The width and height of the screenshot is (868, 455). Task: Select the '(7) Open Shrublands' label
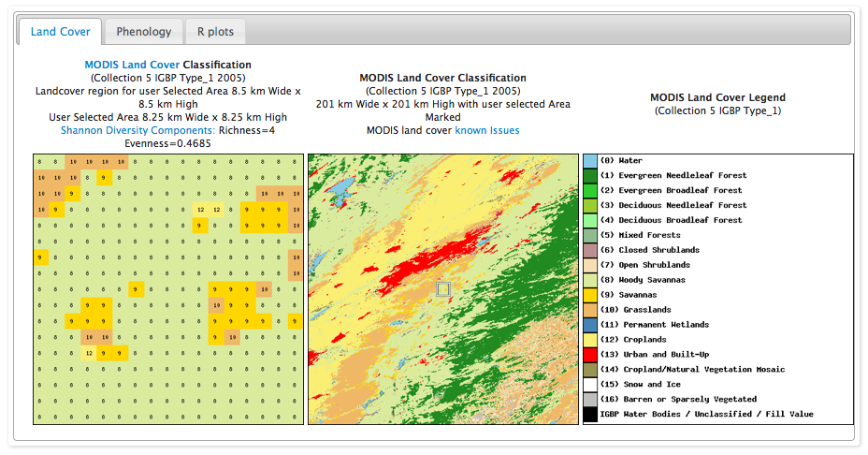(x=644, y=266)
